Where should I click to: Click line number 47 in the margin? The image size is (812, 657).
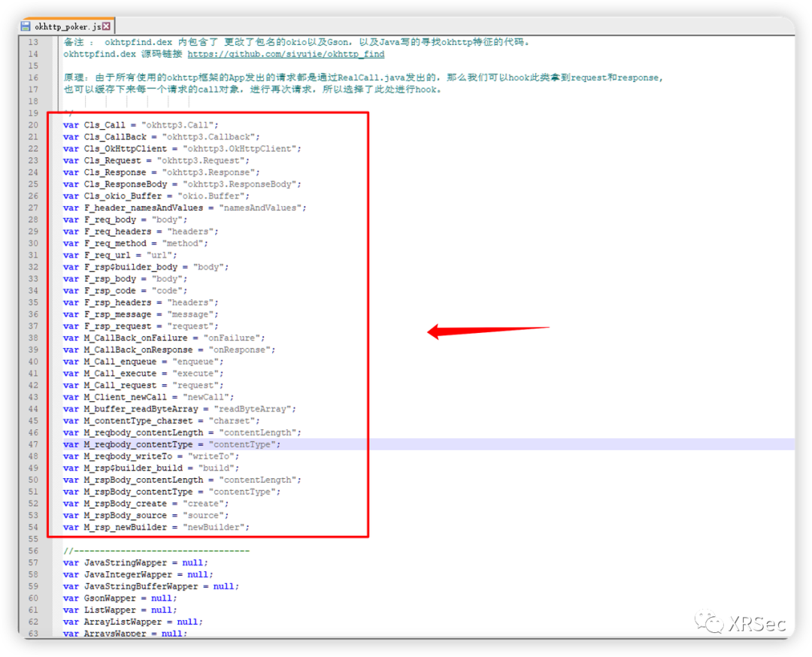(x=33, y=444)
